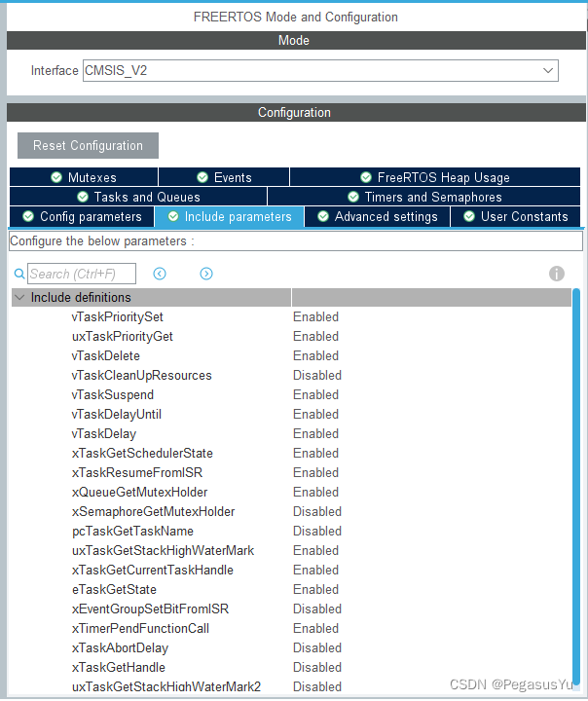Image resolution: width=588 pixels, height=701 pixels.
Task: Change xTaskAbortDelay Disabled value
Action: [317, 647]
